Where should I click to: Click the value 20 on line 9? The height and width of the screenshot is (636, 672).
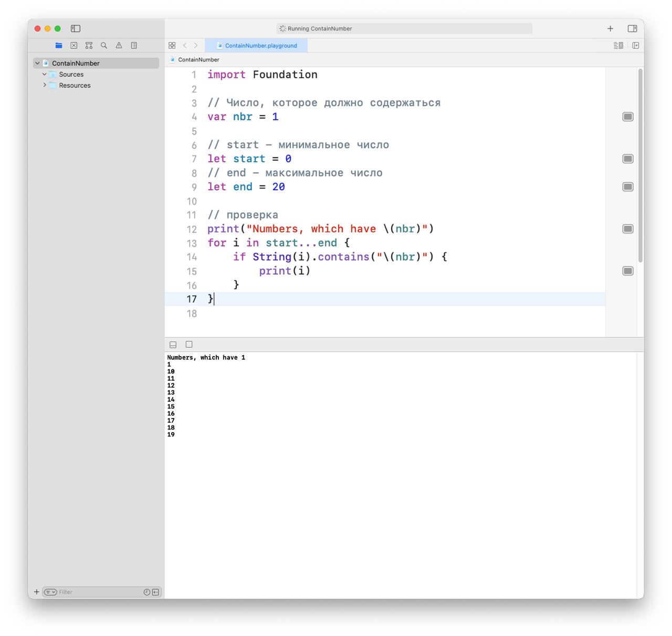coord(278,187)
